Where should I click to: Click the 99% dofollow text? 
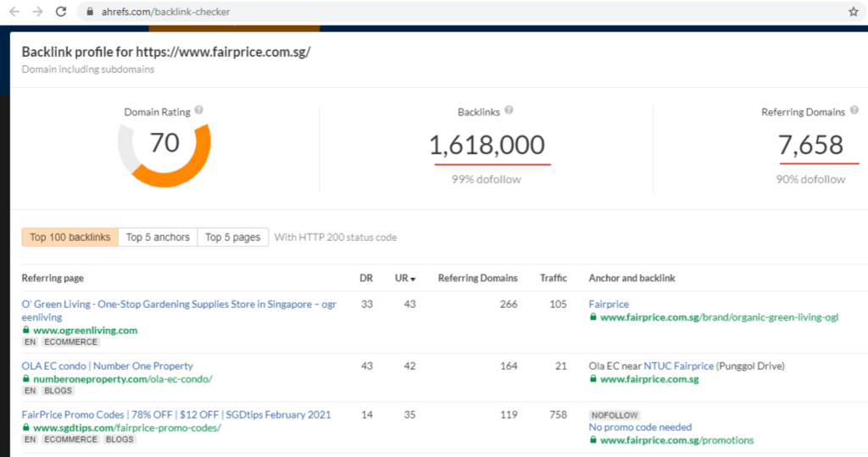pyautogui.click(x=486, y=180)
